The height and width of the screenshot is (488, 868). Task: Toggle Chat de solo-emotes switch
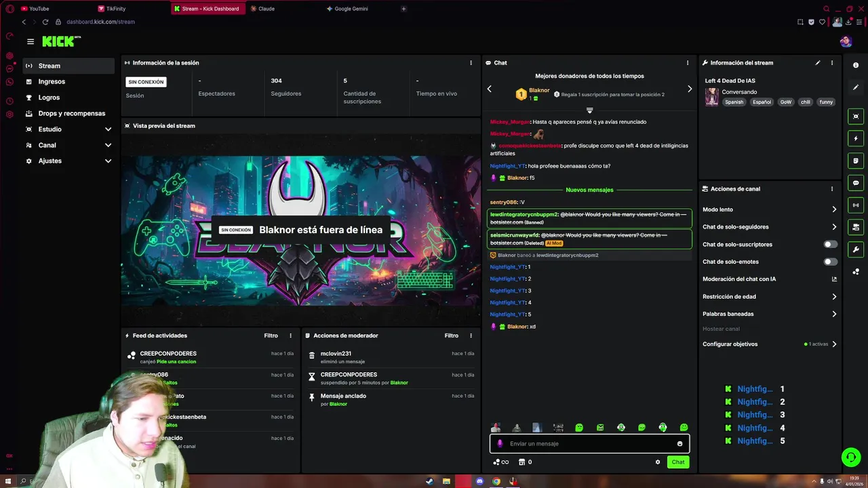830,262
